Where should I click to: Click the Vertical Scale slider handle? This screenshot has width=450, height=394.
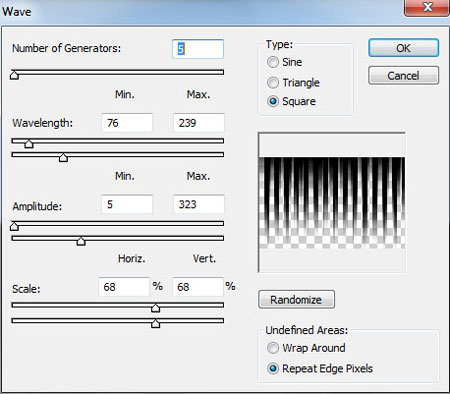[x=155, y=323]
